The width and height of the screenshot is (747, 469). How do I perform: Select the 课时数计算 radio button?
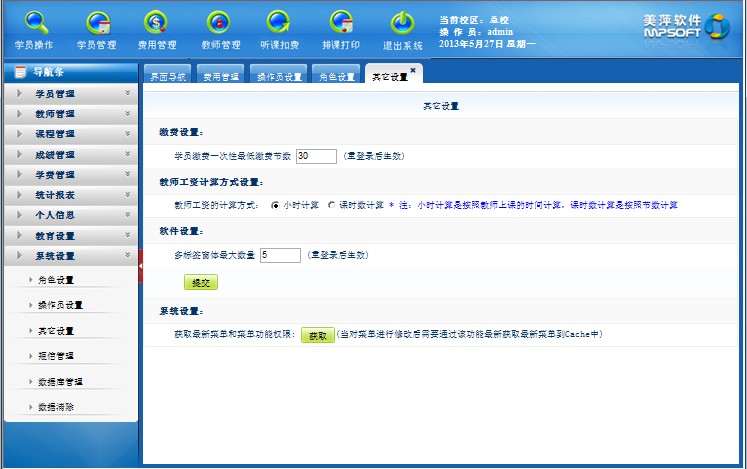point(331,205)
